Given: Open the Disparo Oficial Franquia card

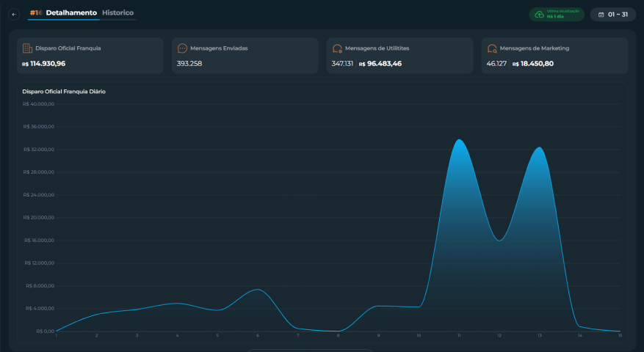Looking at the screenshot, I should 90,56.
